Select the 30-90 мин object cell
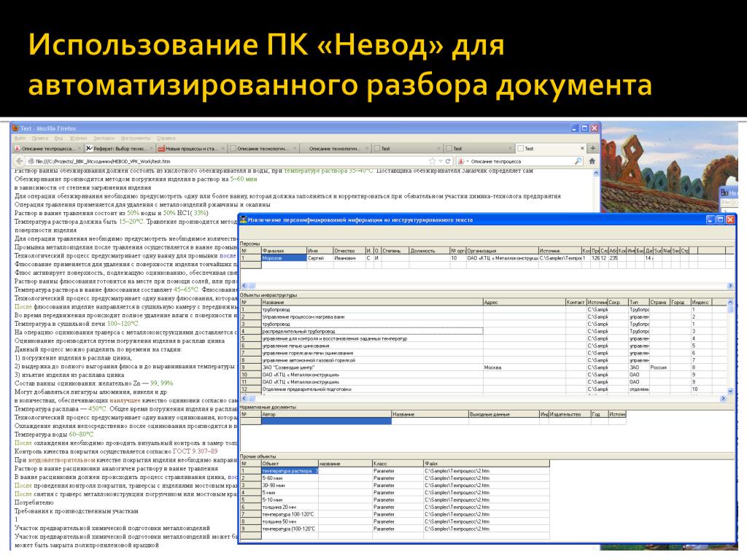747x560 pixels. coord(290,485)
